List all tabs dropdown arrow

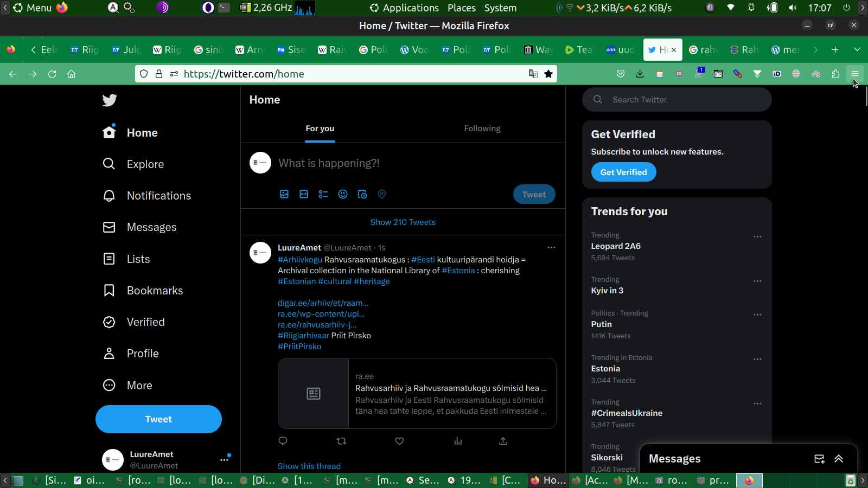857,50
